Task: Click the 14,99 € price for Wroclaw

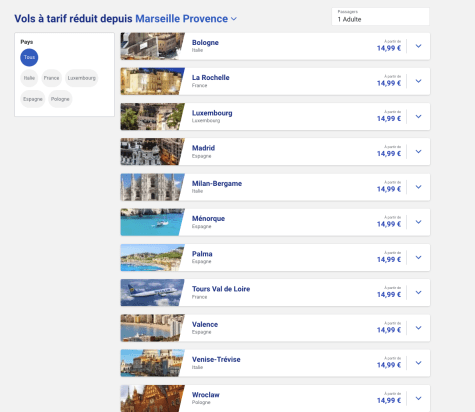Action: coord(389,400)
